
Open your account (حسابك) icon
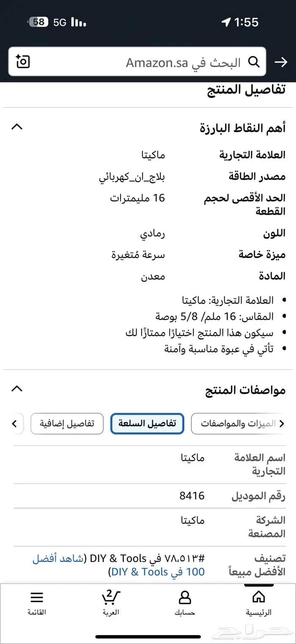(185, 603)
